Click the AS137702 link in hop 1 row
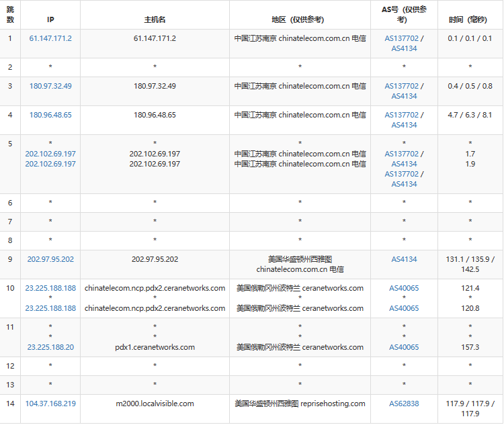504x425 pixels. pos(401,38)
